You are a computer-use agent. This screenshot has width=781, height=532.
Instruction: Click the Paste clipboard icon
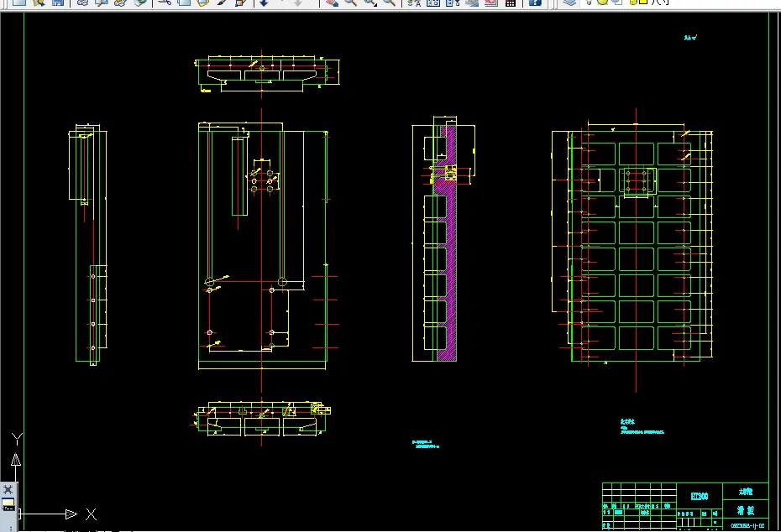pyautogui.click(x=202, y=2)
